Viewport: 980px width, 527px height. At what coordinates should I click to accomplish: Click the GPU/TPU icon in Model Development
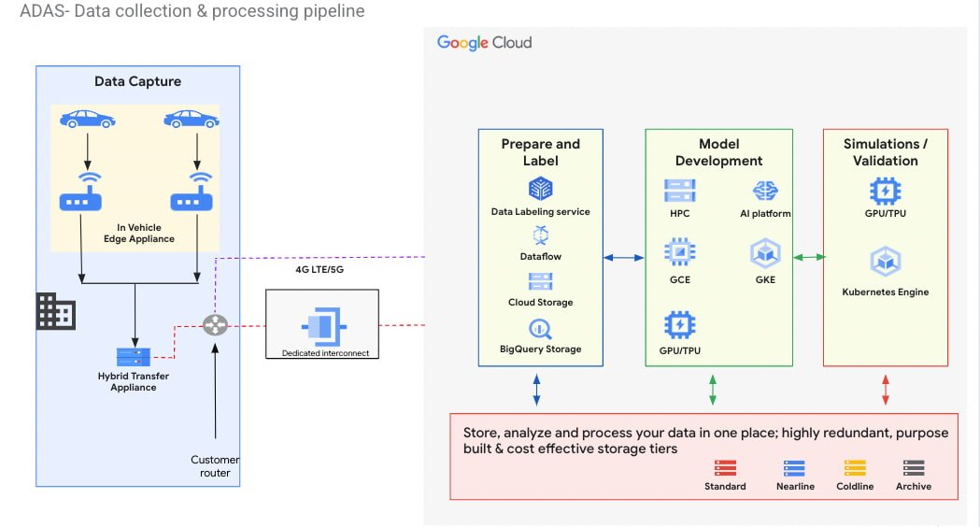click(x=680, y=325)
